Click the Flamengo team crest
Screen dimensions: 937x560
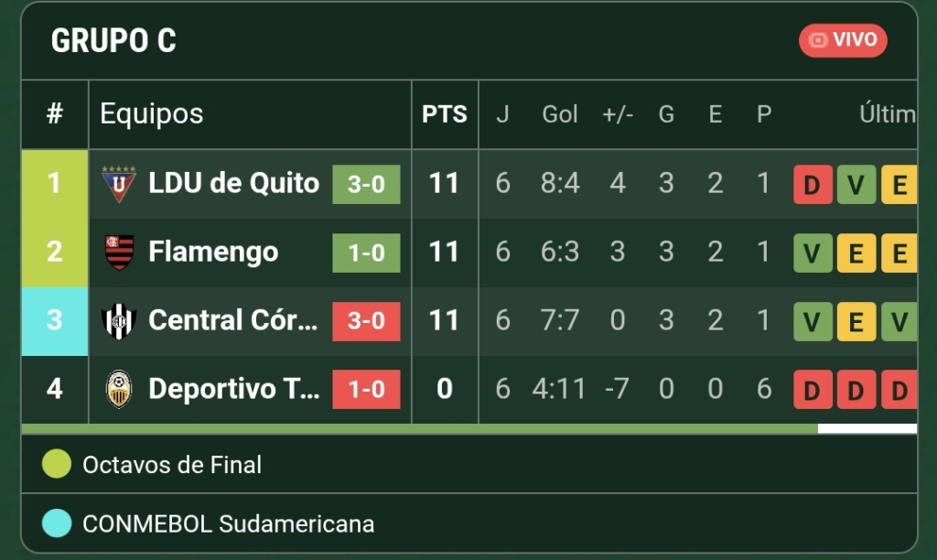[119, 253]
